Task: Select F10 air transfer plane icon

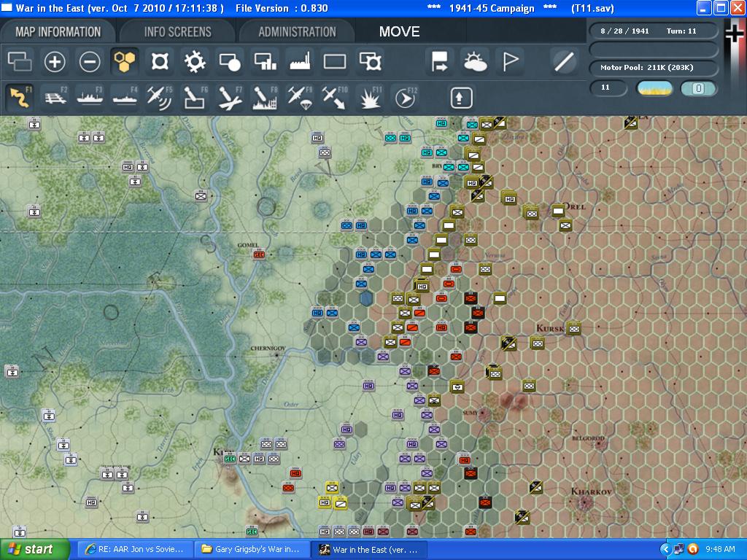Action: pyautogui.click(x=335, y=97)
